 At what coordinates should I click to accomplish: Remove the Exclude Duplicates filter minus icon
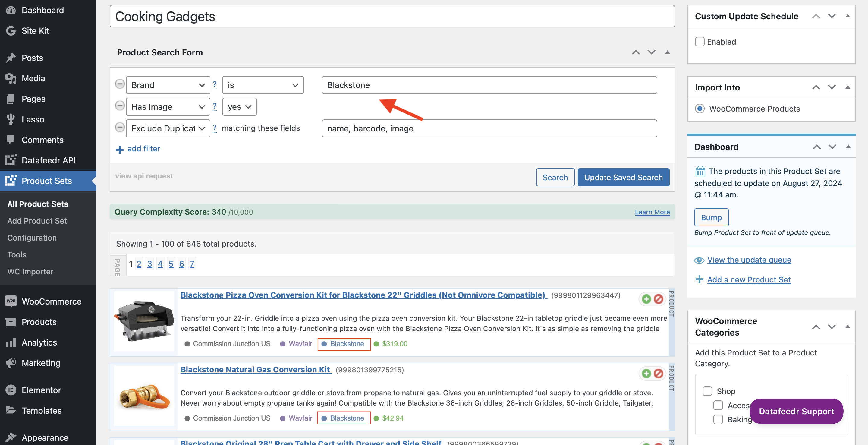[x=120, y=128]
